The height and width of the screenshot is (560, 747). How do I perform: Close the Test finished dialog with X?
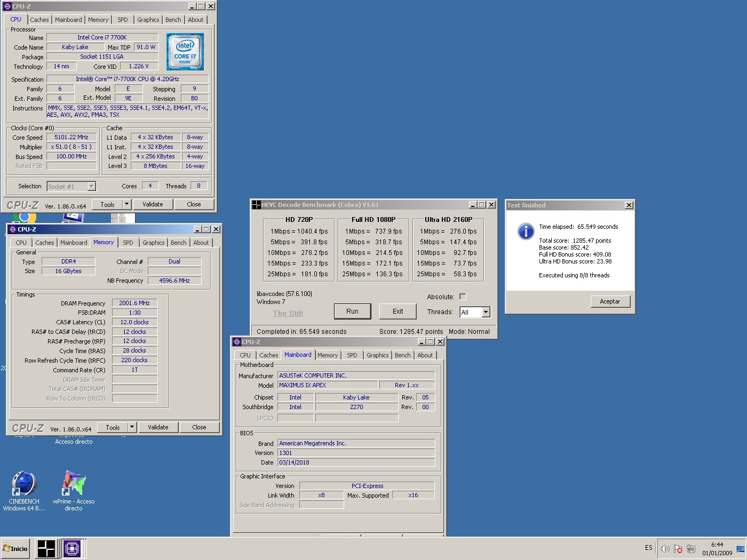(629, 205)
